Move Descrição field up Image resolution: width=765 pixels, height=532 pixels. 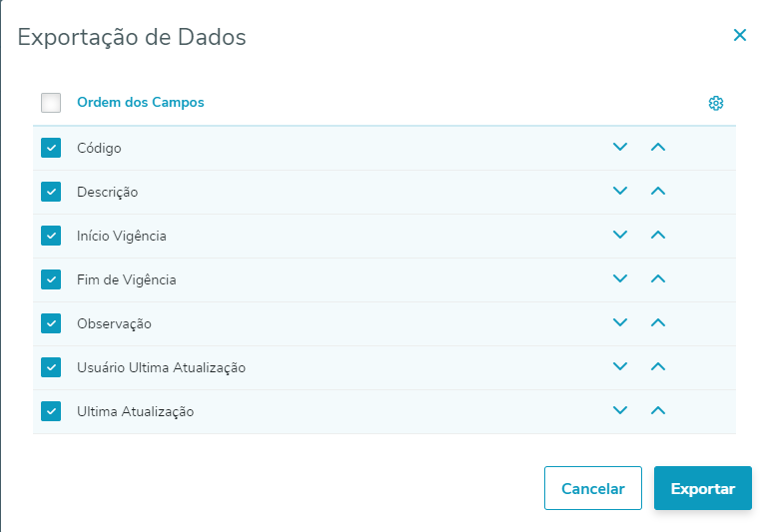point(657,192)
